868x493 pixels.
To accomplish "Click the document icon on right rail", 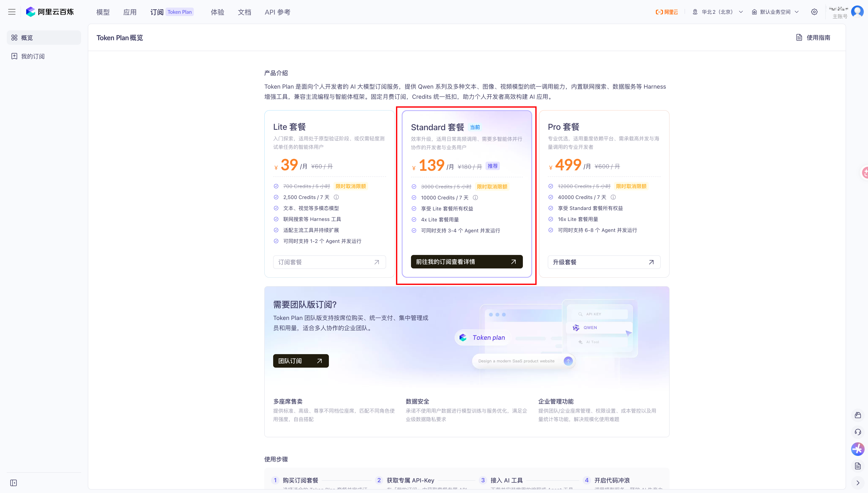I will pos(858,466).
